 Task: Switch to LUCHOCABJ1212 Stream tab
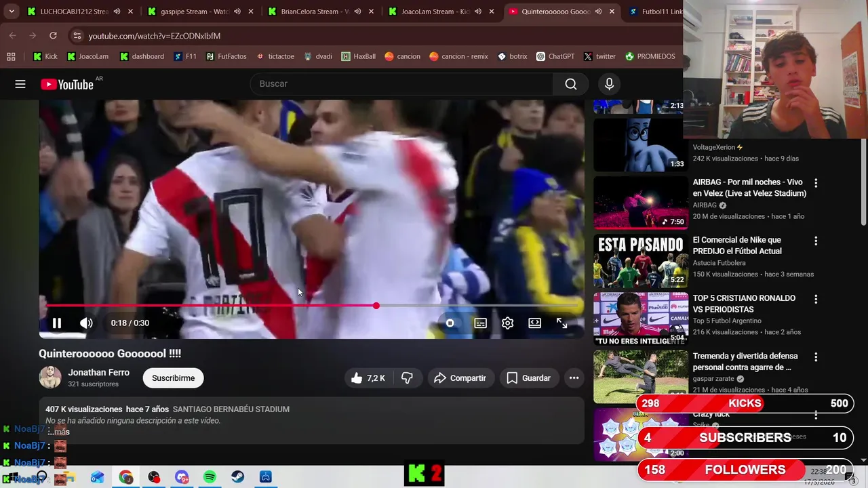click(x=74, y=12)
